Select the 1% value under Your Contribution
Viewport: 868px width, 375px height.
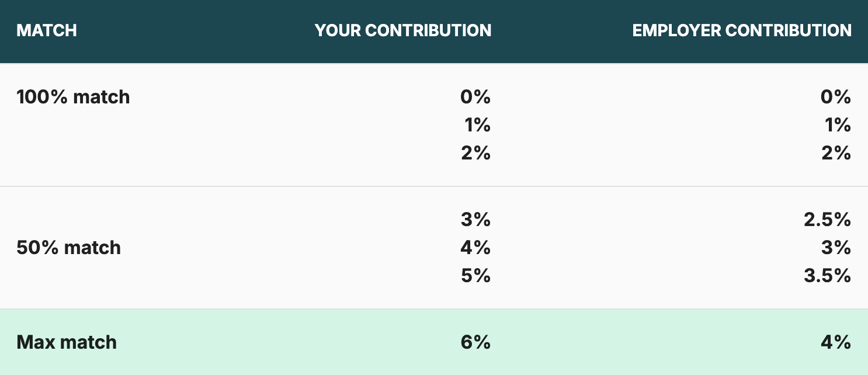[x=478, y=125]
